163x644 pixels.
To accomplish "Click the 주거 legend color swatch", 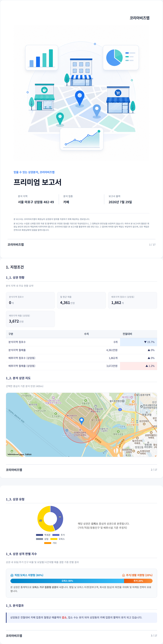I will click(x=56, y=535).
